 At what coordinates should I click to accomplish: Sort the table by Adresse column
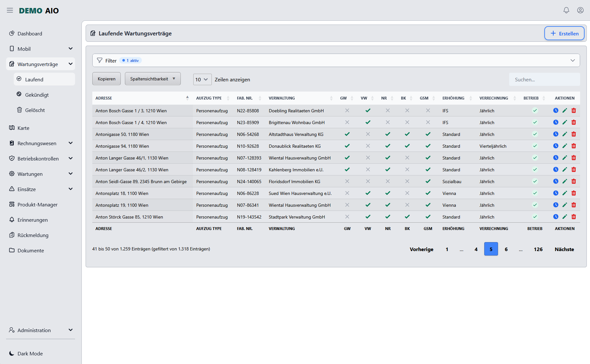pos(142,98)
